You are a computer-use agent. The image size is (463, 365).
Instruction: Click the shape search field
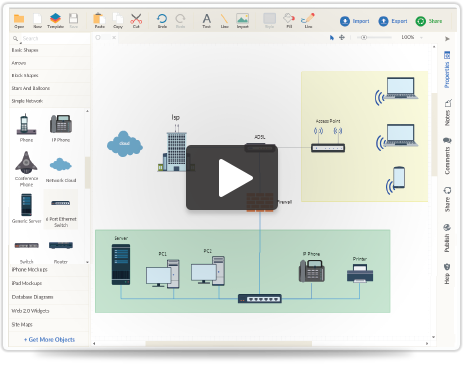tap(50, 38)
